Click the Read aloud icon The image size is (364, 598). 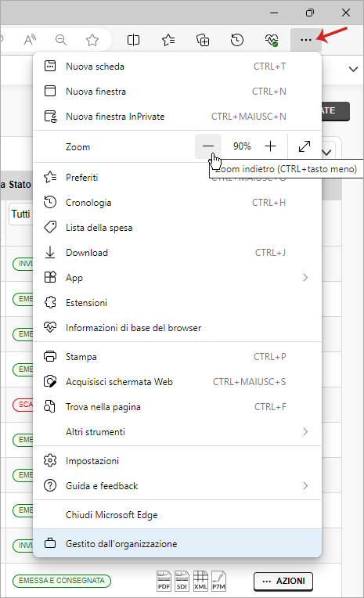tap(30, 40)
